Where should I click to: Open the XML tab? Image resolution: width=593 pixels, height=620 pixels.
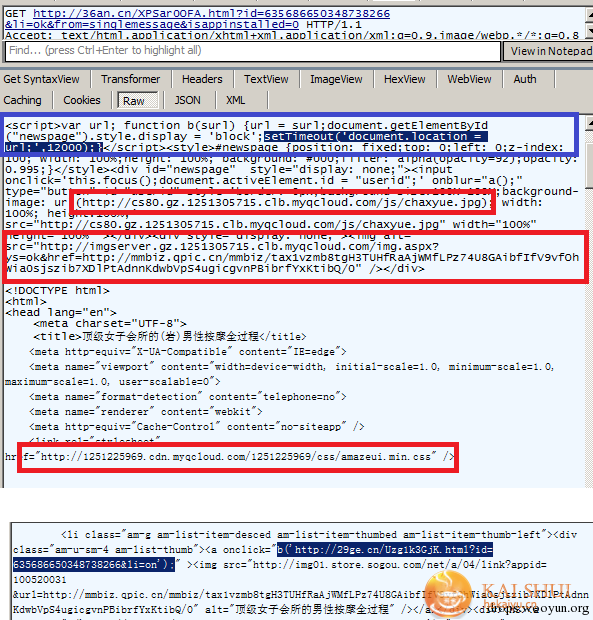click(236, 100)
